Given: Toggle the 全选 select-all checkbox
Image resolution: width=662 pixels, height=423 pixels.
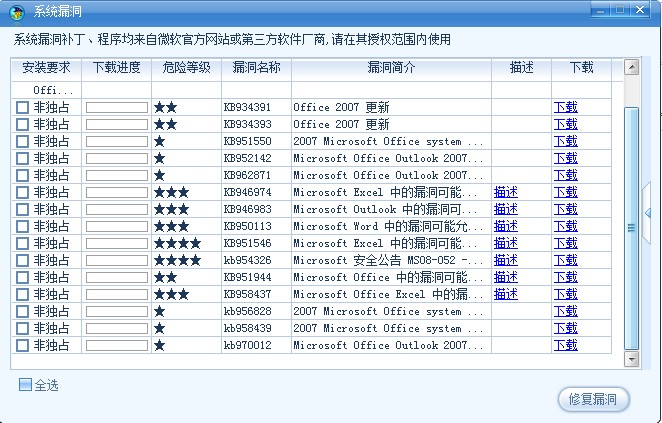Looking at the screenshot, I should [25, 384].
